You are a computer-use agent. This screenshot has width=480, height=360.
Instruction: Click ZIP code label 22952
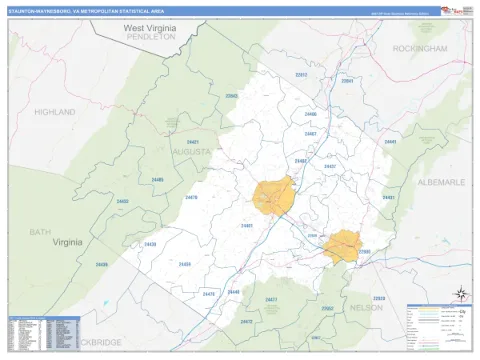point(327,308)
